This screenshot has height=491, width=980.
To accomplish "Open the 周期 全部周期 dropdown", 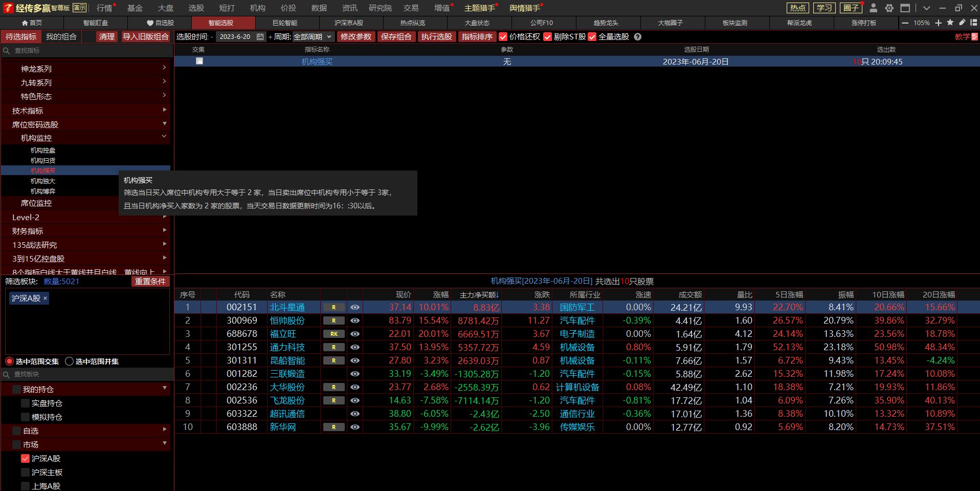I will coord(313,37).
